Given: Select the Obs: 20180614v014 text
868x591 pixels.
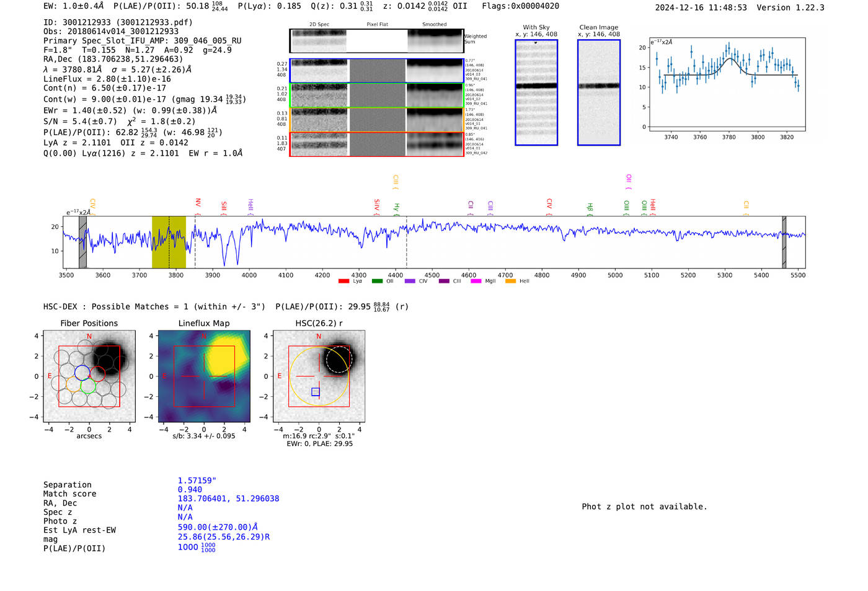Looking at the screenshot, I should point(111,32).
